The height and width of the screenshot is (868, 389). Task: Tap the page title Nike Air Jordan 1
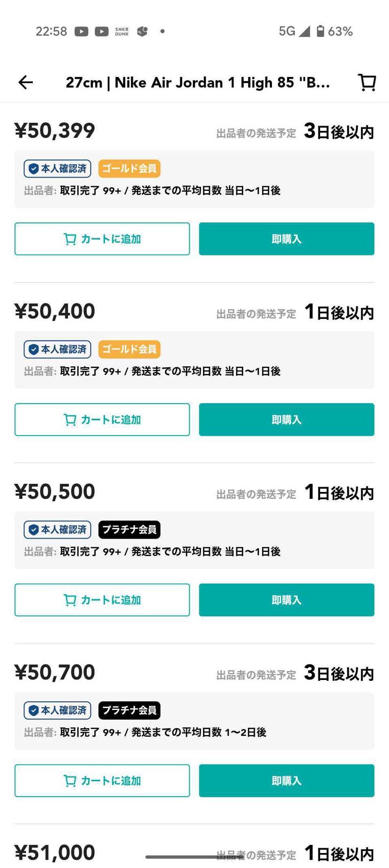pos(197,83)
